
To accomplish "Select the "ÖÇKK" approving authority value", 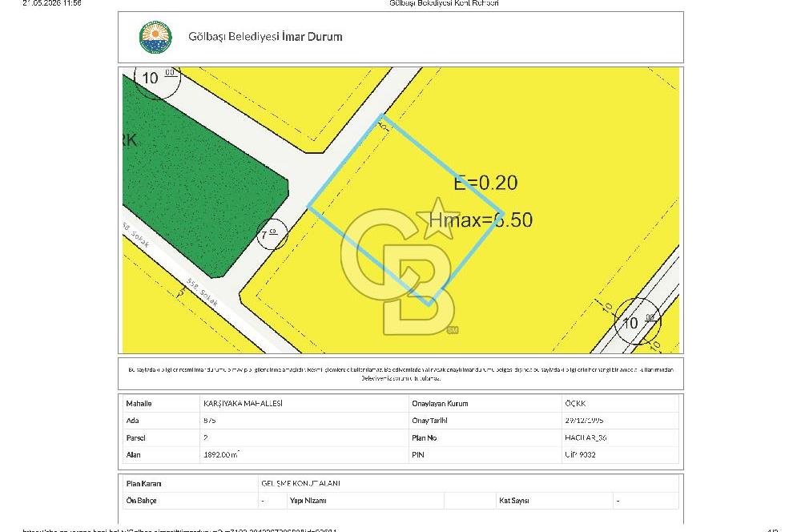I will click(x=575, y=404).
